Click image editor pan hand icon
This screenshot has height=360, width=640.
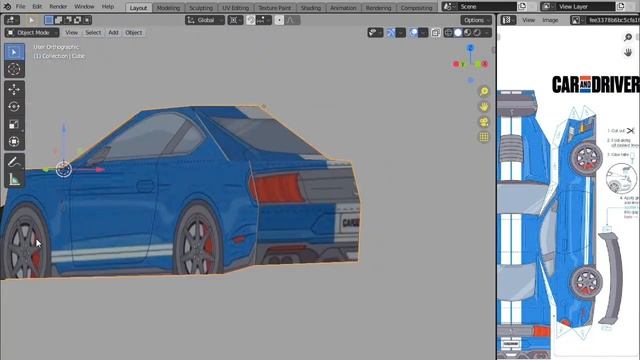point(628,52)
